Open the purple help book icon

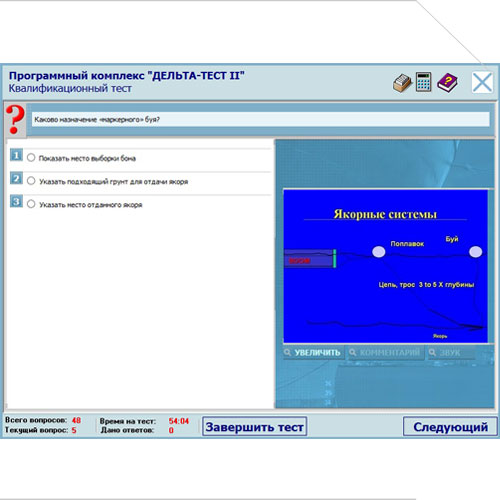coord(447,83)
